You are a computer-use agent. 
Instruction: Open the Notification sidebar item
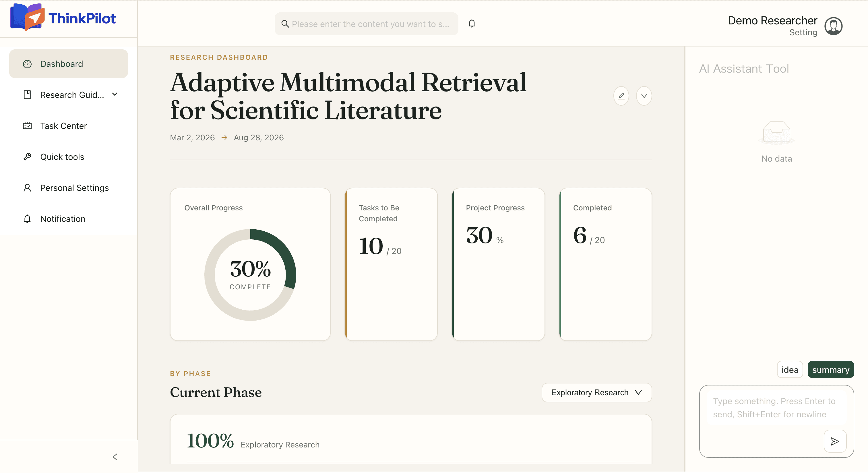click(68, 219)
